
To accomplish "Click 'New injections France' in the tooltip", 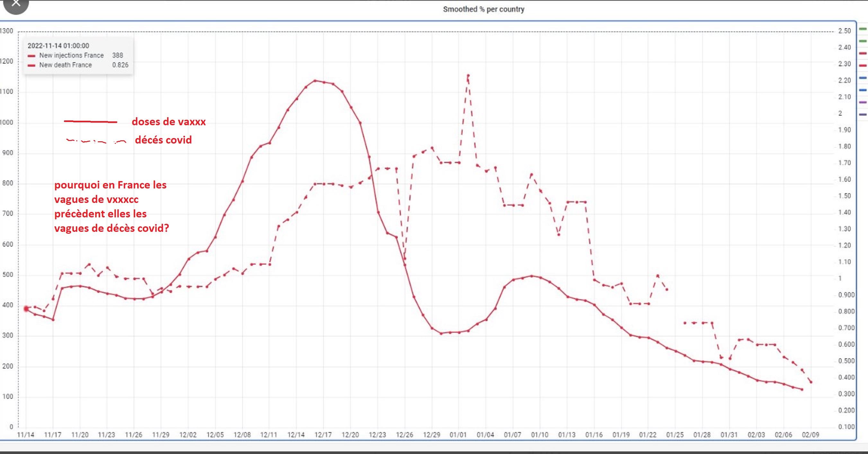I will pyautogui.click(x=71, y=55).
